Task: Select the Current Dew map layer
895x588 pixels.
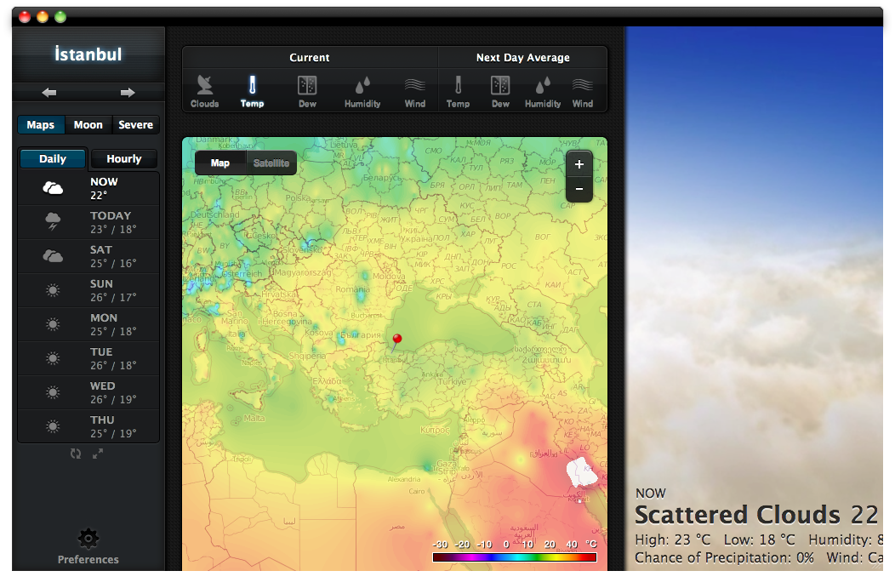Action: coord(307,91)
